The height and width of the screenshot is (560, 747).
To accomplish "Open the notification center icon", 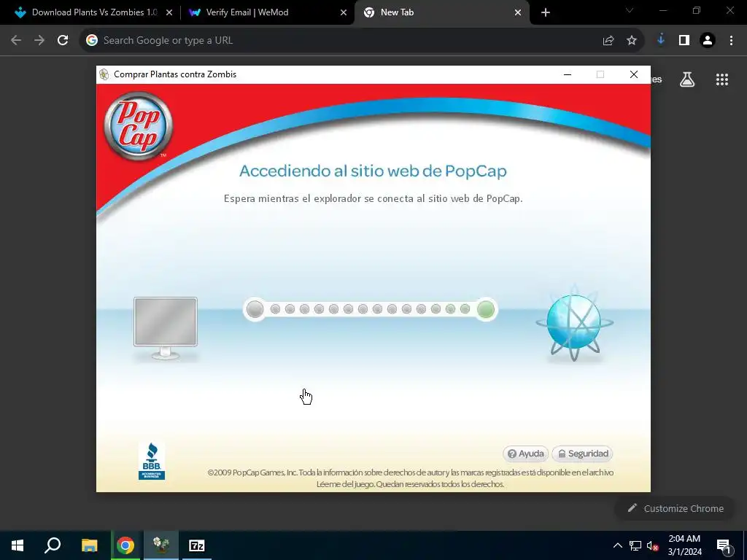I will (724, 545).
